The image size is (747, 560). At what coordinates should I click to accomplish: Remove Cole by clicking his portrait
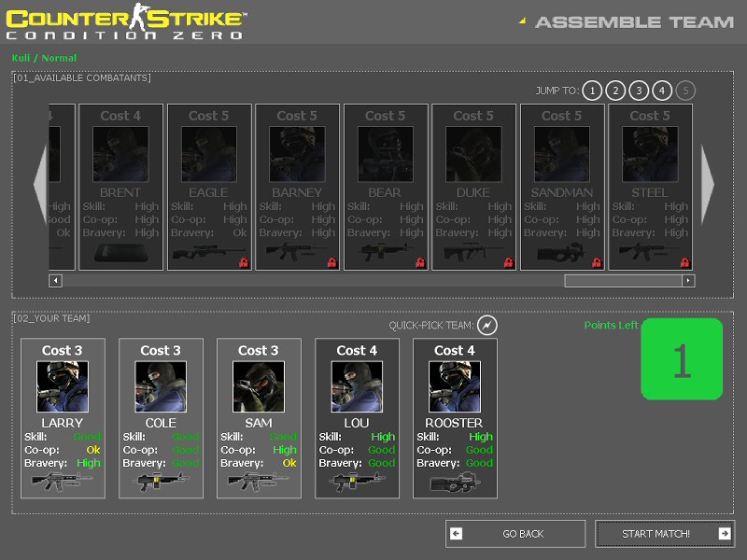[161, 386]
